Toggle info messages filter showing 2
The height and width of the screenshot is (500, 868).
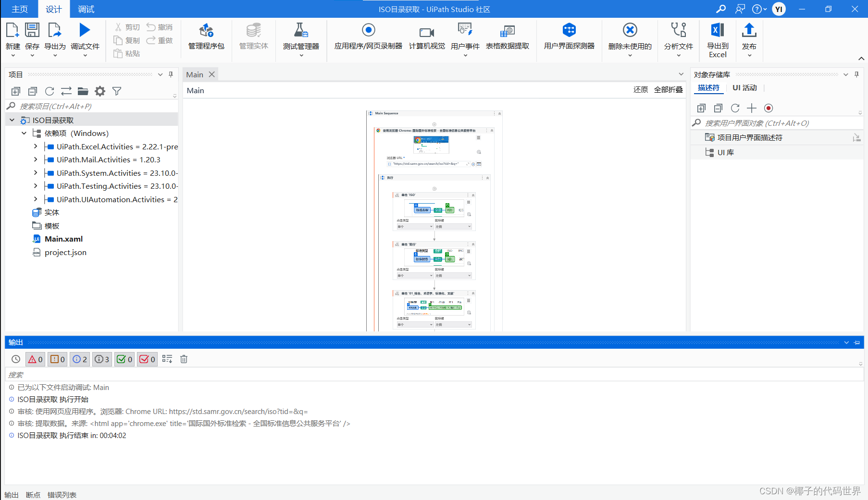80,359
